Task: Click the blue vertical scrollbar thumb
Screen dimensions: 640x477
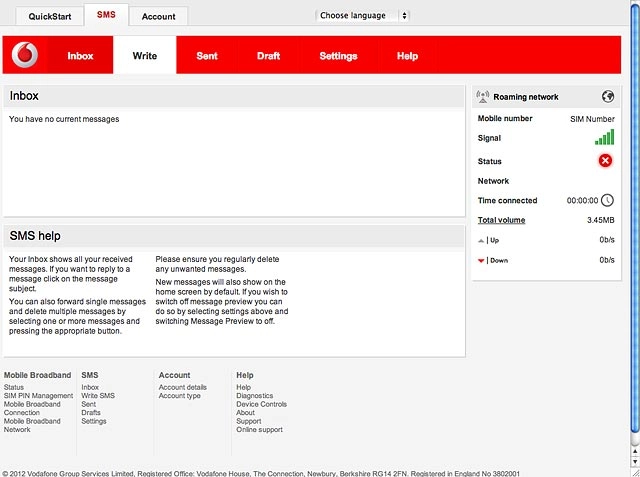Action: point(635,216)
